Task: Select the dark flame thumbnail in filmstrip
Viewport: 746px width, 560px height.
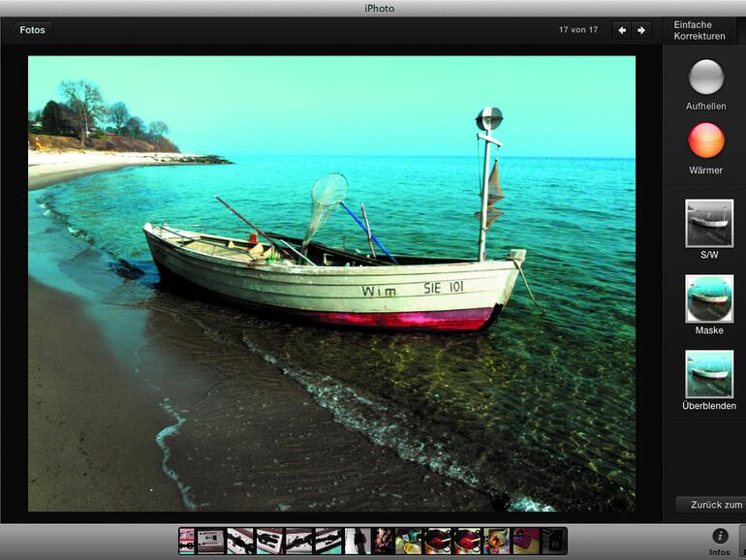Action: tap(383, 541)
